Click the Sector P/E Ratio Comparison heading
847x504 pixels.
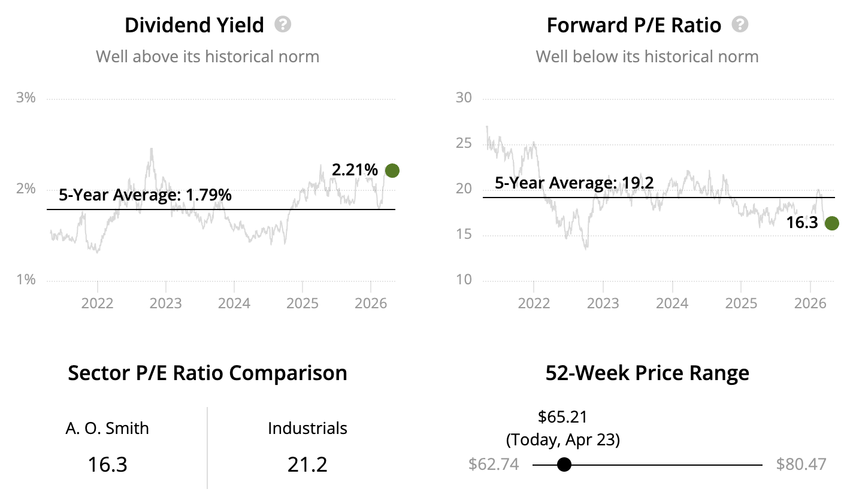[207, 373]
